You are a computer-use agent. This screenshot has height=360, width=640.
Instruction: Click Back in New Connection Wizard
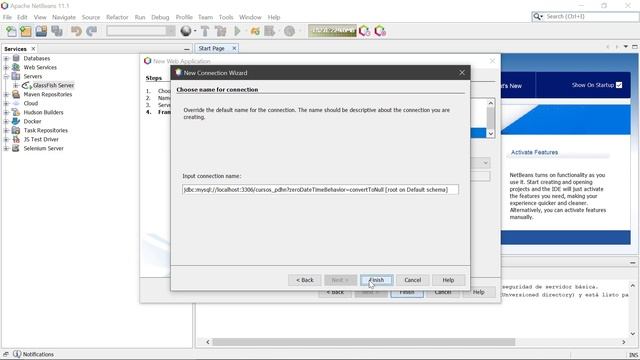(304, 280)
